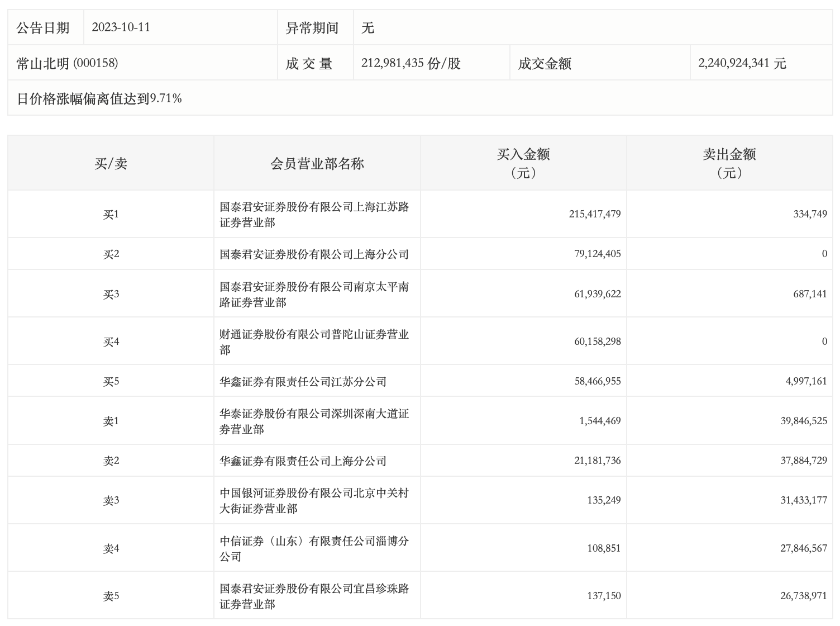Select the 卖3 row label
The width and height of the screenshot is (840, 626).
tap(111, 501)
